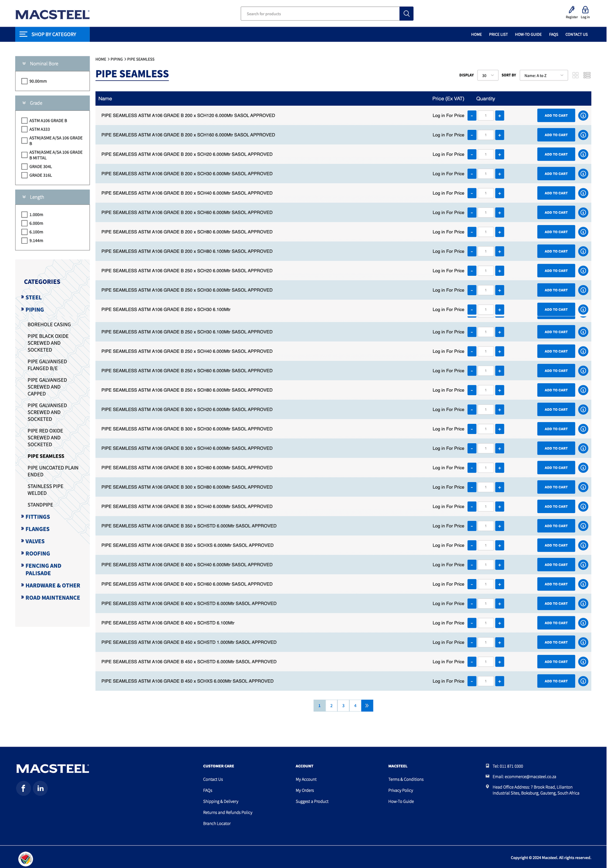Collapse the Length filter panel
The height and width of the screenshot is (868, 611).
pyautogui.click(x=52, y=197)
